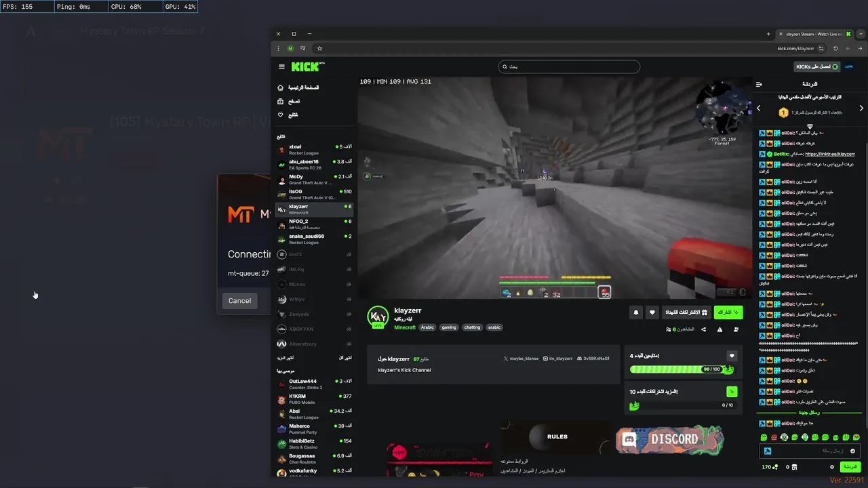868x488 pixels.
Task: Insert the heart-eyes emote at row end
Action: click(856, 438)
